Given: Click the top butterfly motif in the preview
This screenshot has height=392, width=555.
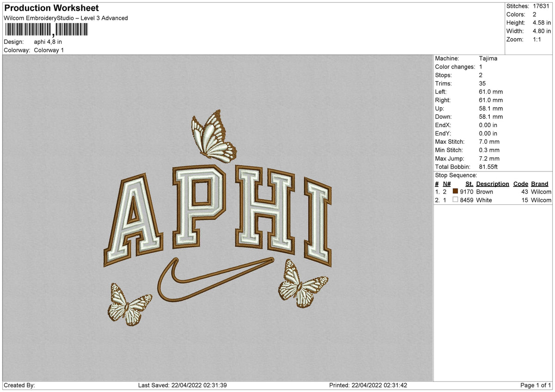Looking at the screenshot, I should 213,136.
